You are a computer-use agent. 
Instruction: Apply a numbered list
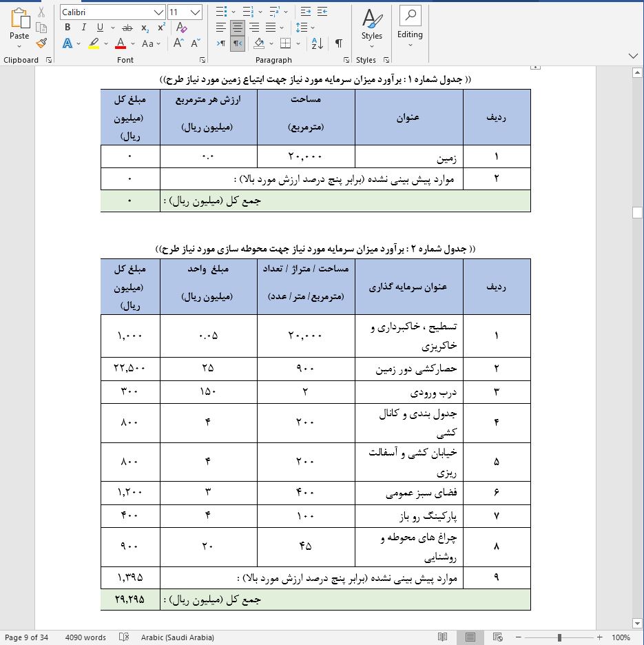click(248, 12)
